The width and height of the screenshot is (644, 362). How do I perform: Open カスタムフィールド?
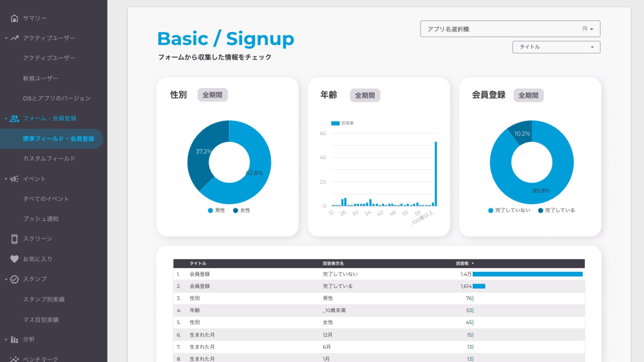(x=49, y=159)
